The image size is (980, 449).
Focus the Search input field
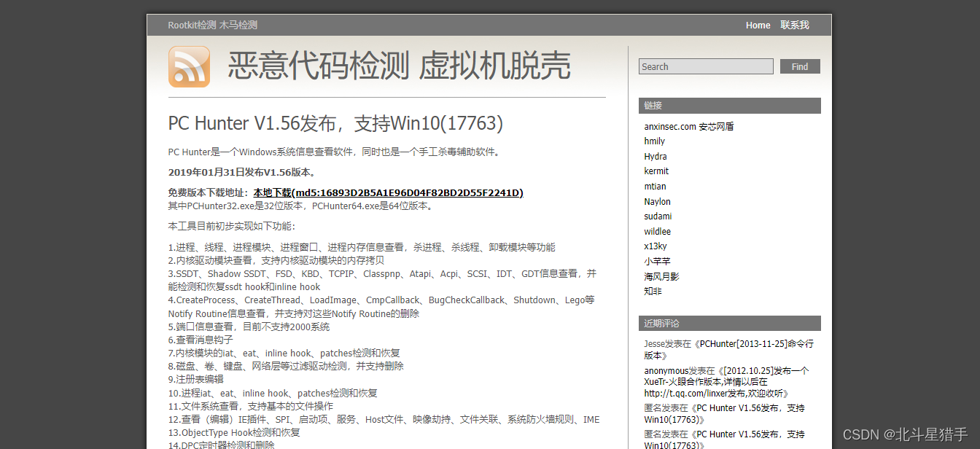coord(706,66)
